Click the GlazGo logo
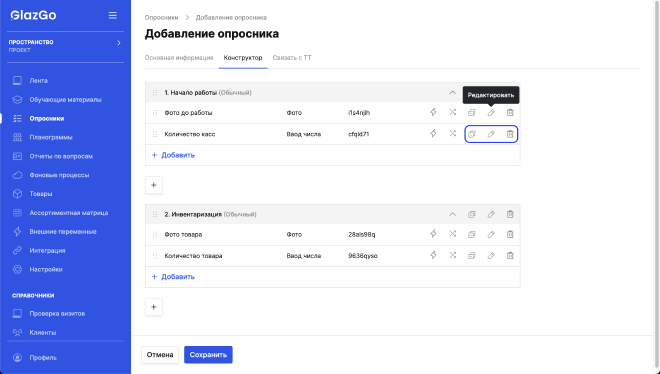The width and height of the screenshot is (660, 374). tap(34, 16)
